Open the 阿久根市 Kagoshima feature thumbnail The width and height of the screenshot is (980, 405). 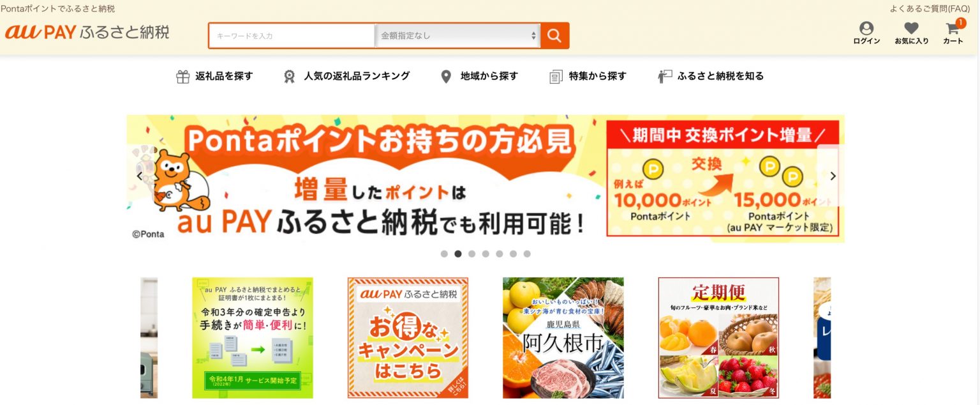pyautogui.click(x=563, y=338)
